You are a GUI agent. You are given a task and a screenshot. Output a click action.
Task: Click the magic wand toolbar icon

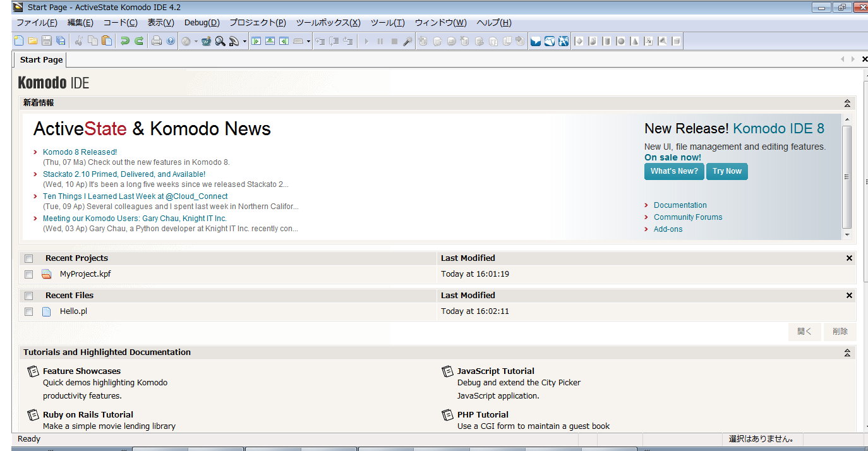pyautogui.click(x=407, y=41)
